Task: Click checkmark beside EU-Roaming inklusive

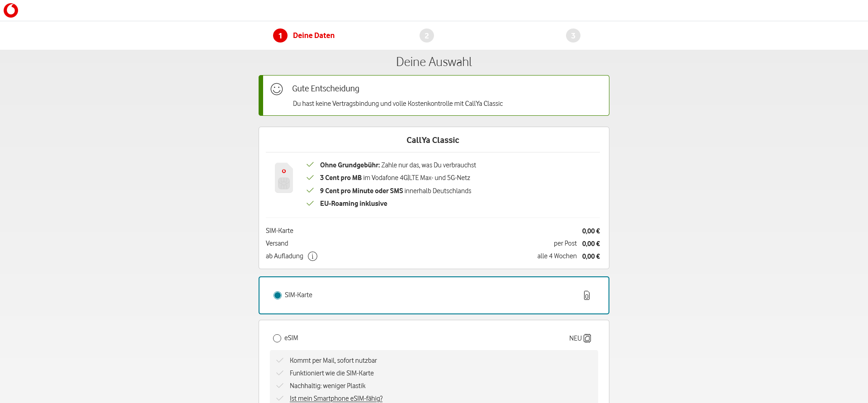Action: pyautogui.click(x=310, y=204)
